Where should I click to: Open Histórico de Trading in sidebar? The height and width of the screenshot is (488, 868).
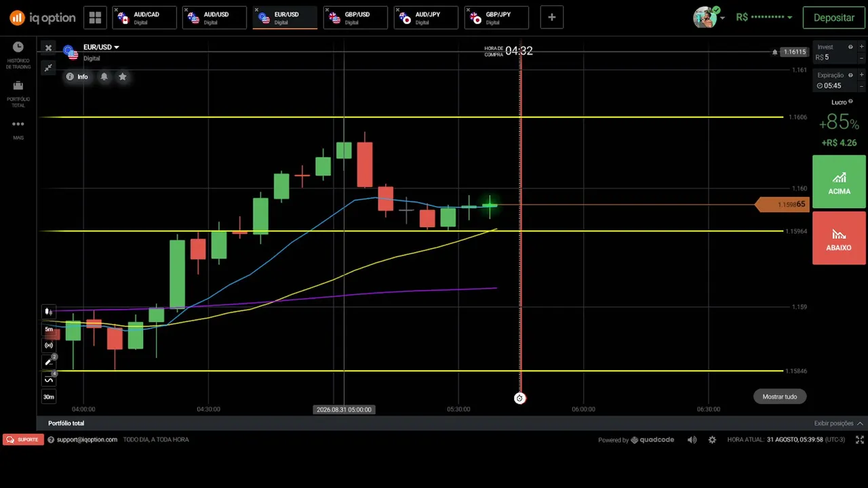[18, 55]
